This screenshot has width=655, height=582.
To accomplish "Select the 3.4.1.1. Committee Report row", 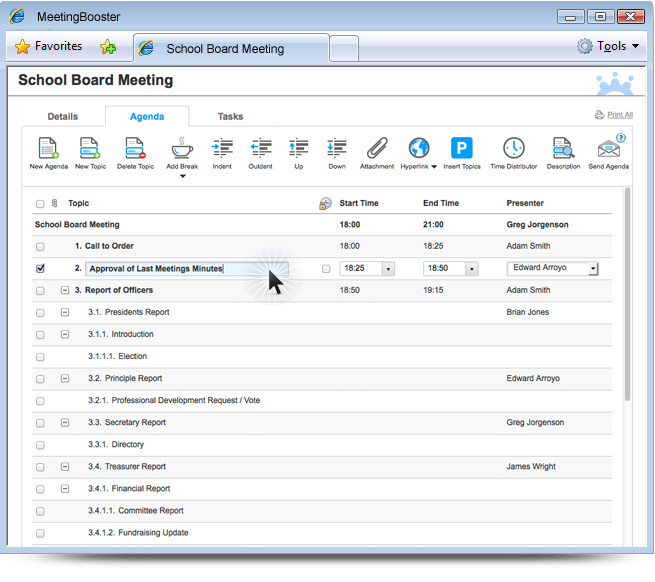I will [x=322, y=511].
